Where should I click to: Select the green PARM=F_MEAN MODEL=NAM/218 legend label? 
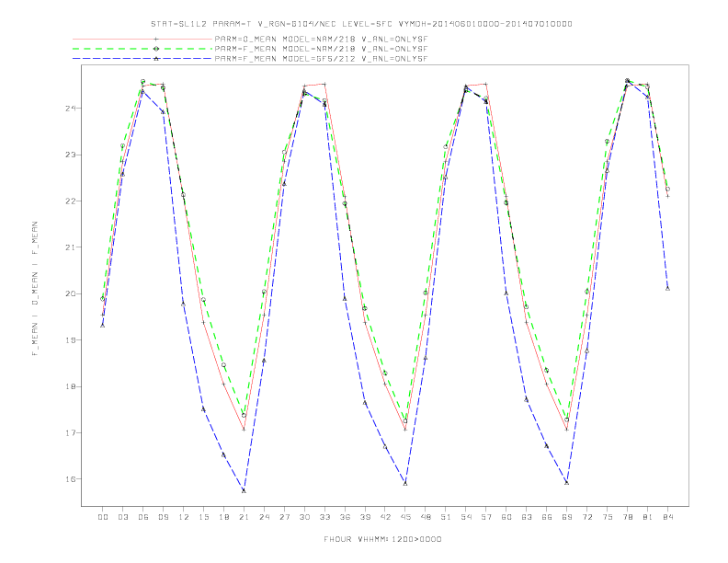pyautogui.click(x=321, y=49)
